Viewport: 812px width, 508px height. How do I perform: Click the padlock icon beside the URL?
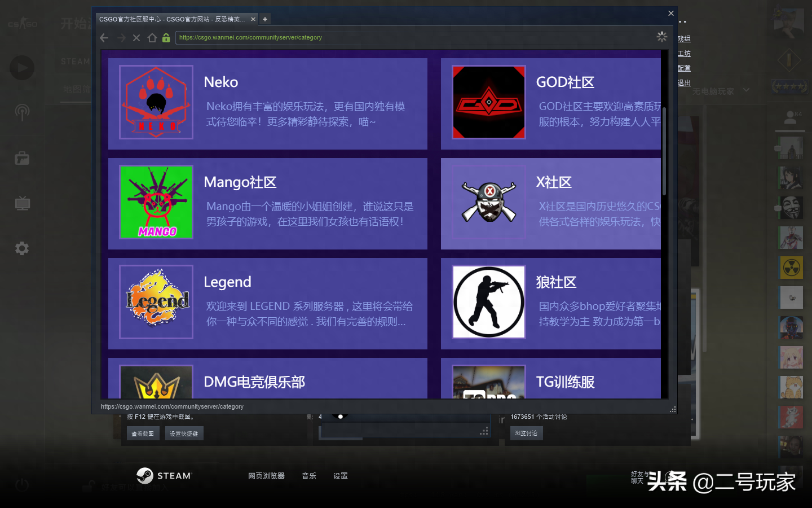tap(166, 37)
